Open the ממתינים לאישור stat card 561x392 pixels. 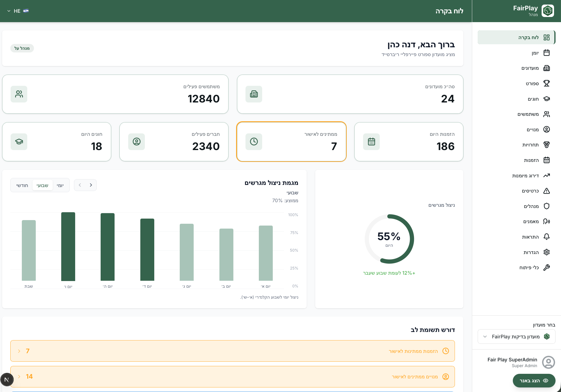(291, 142)
